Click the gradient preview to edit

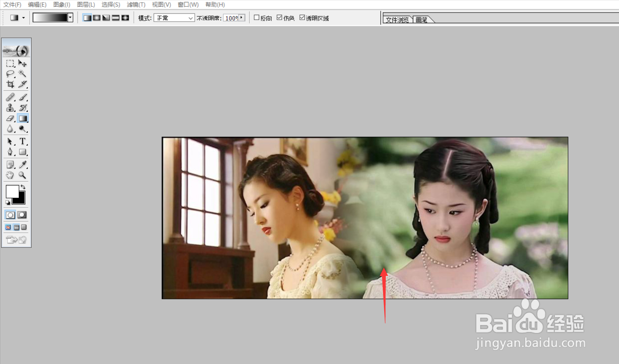click(50, 17)
